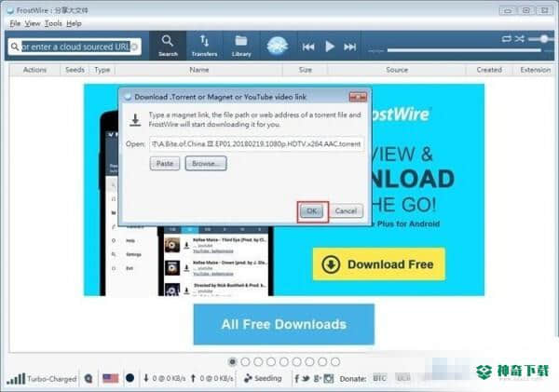Focus the cloud sourced URL search box
Screen dimensions: 559x392
75,47
